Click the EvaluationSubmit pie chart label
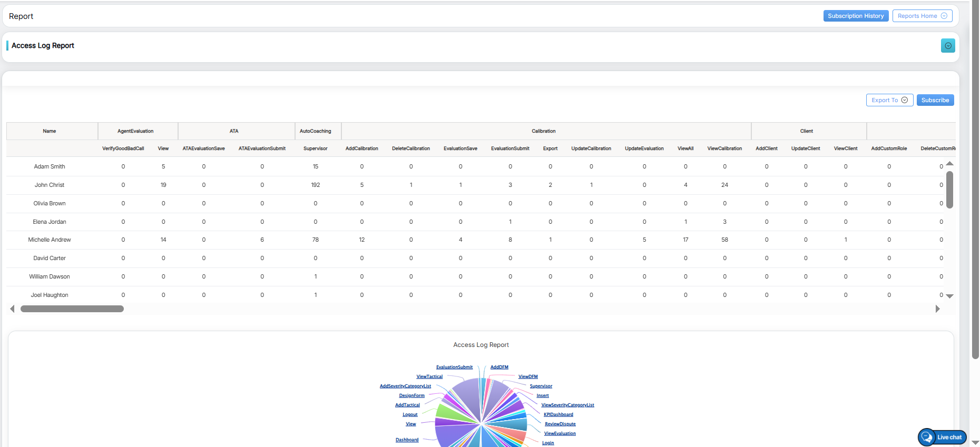Screen dimensions: 980x447 coord(454,367)
